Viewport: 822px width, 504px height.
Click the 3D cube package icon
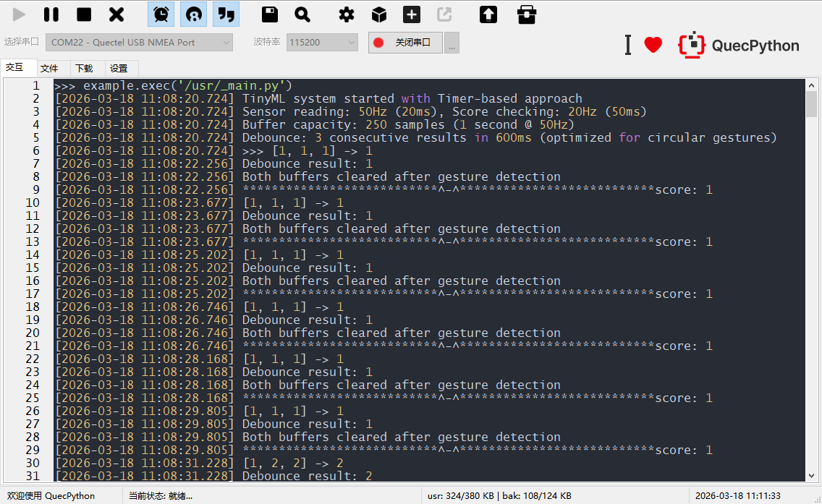[x=379, y=14]
